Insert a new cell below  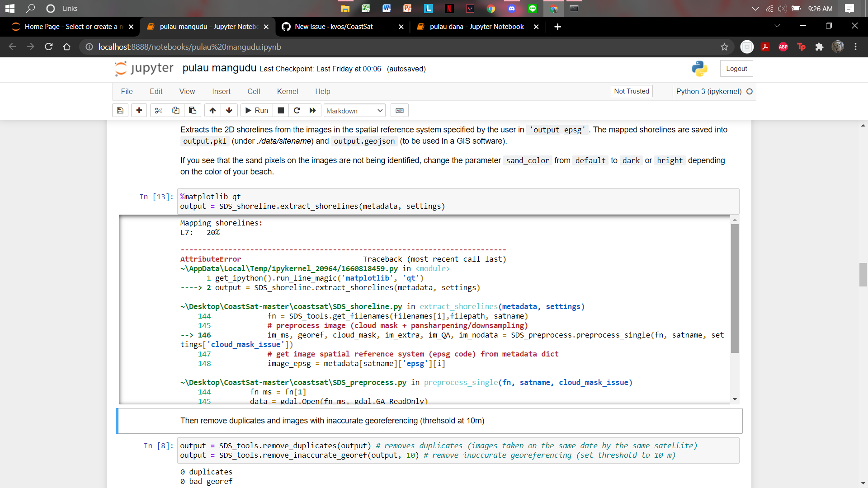tap(139, 110)
